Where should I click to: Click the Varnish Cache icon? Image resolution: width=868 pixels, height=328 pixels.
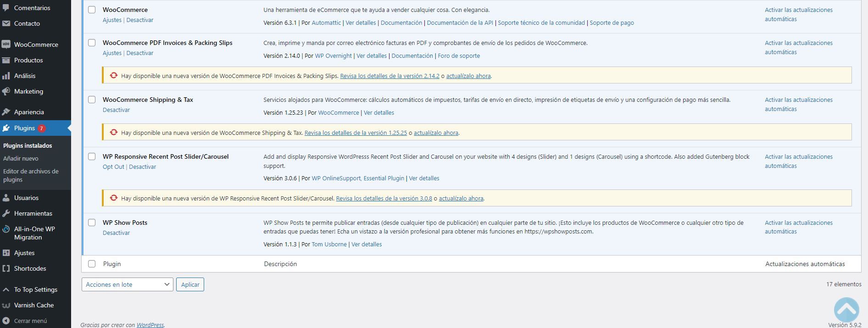(6, 305)
